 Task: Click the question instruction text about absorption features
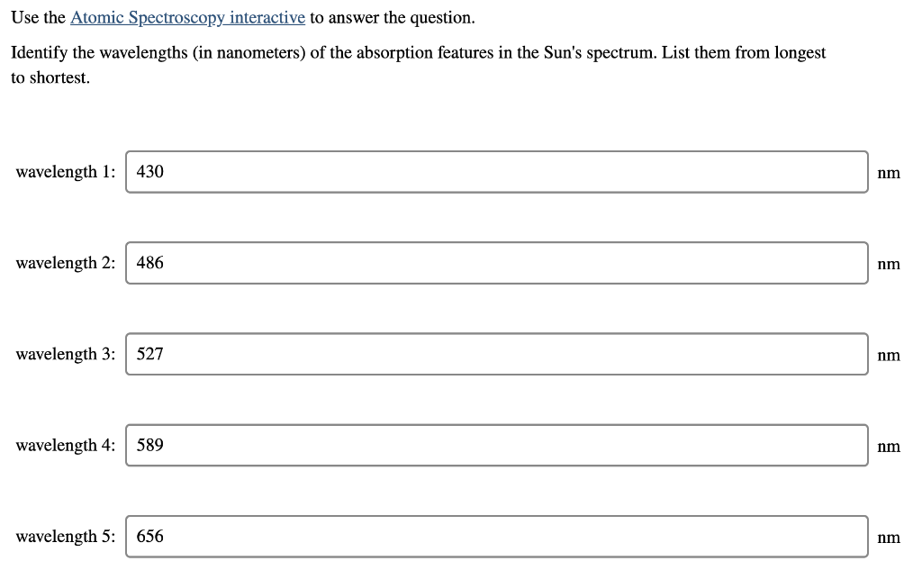419,52
